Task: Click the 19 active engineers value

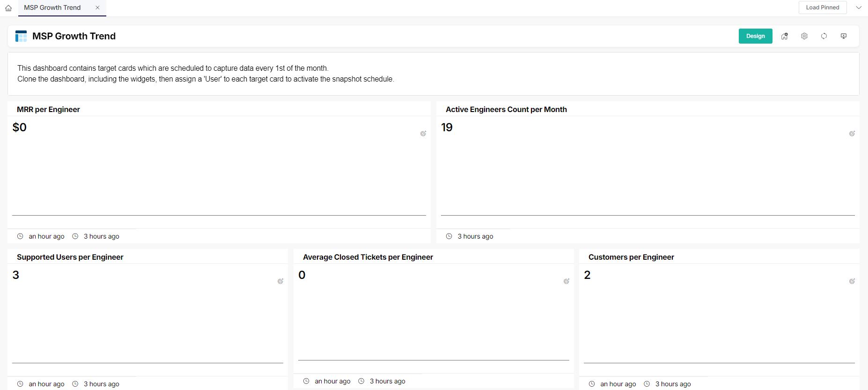Action: click(x=447, y=127)
